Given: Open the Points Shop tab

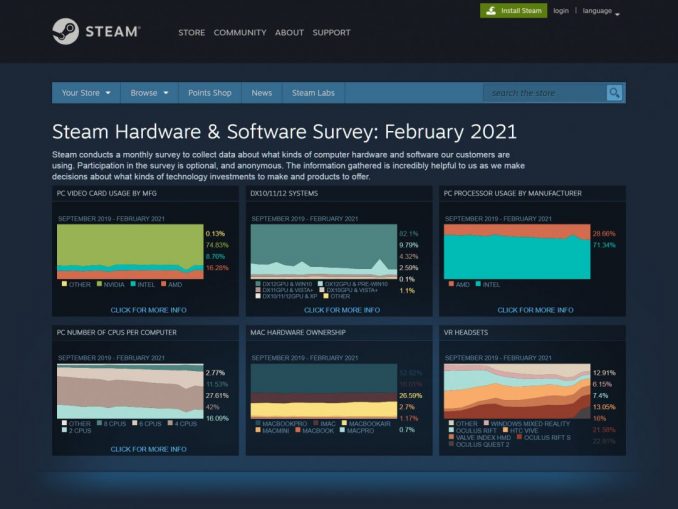Looking at the screenshot, I should point(210,93).
